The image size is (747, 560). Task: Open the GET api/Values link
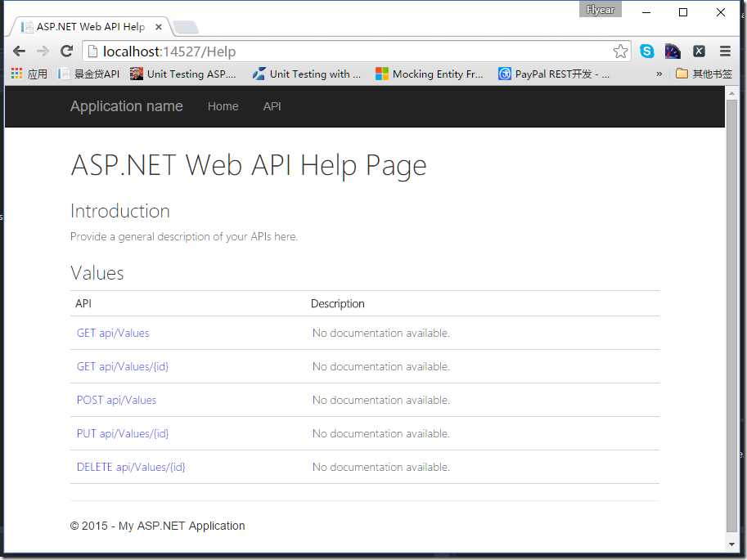pyautogui.click(x=113, y=333)
